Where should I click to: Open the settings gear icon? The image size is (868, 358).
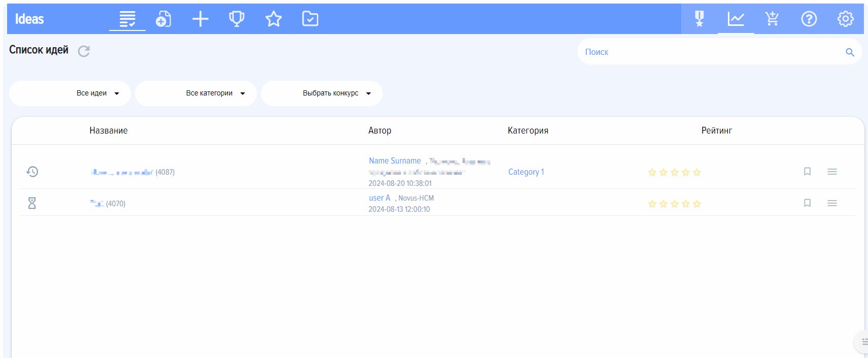click(845, 19)
